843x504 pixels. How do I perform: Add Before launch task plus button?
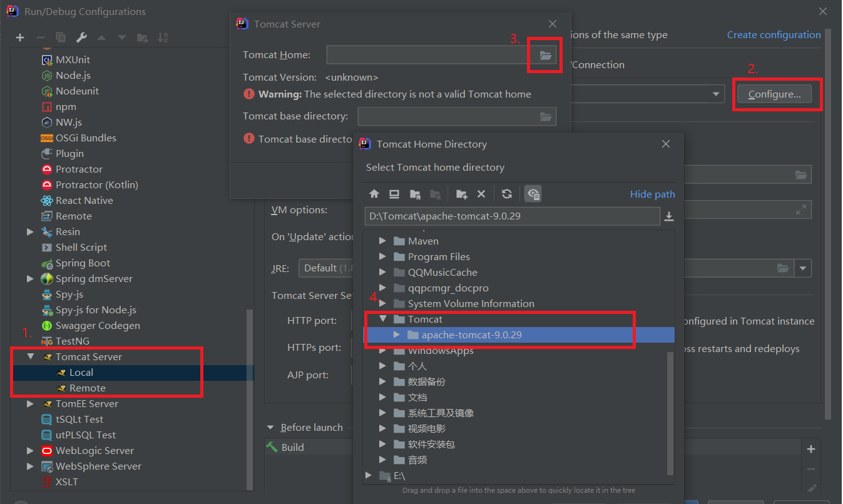[811, 449]
